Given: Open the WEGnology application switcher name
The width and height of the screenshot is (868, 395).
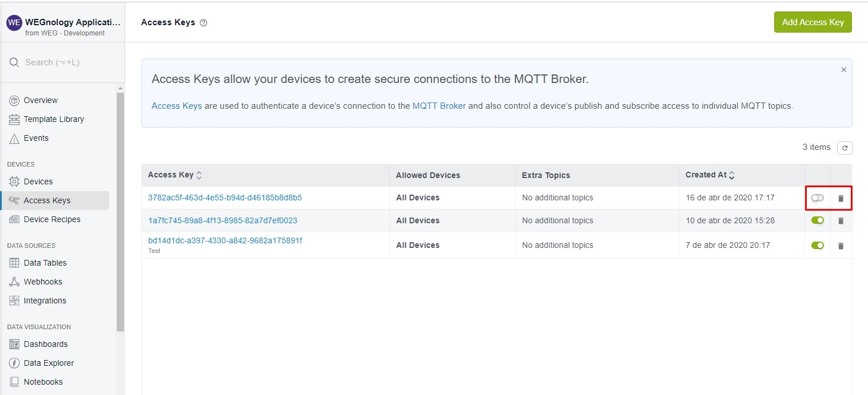Looking at the screenshot, I should [x=73, y=22].
